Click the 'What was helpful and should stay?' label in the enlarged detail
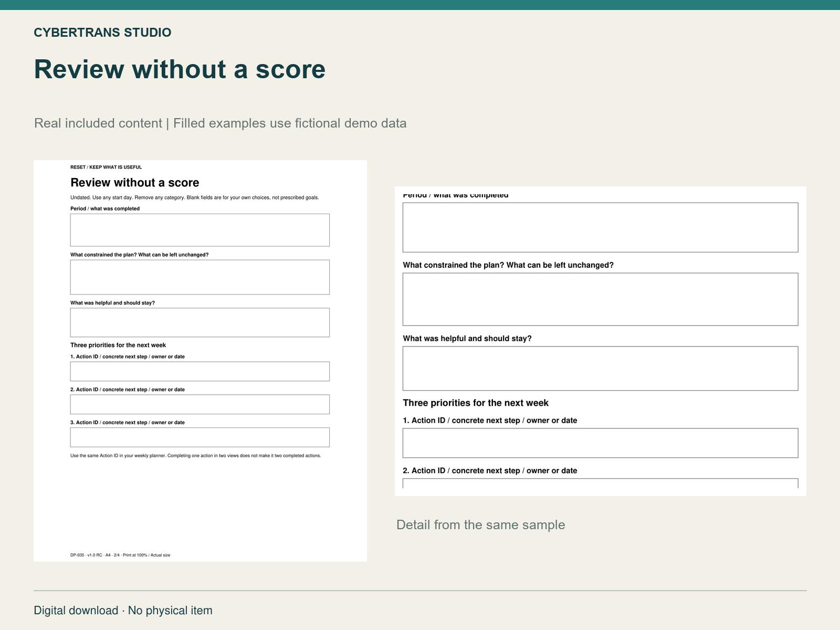Screen dimensions: 840x630 pos(467,339)
